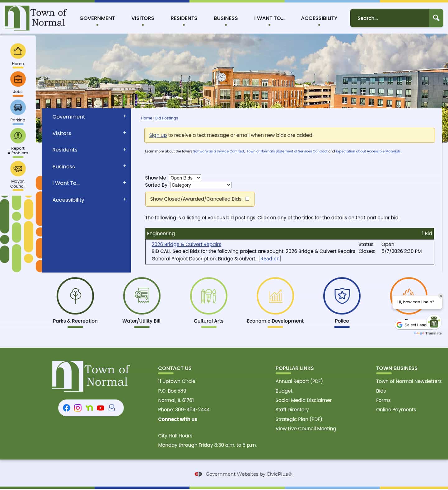The image size is (448, 490).
Task: Expand the I Want To... sidebar plus
Action: click(124, 183)
